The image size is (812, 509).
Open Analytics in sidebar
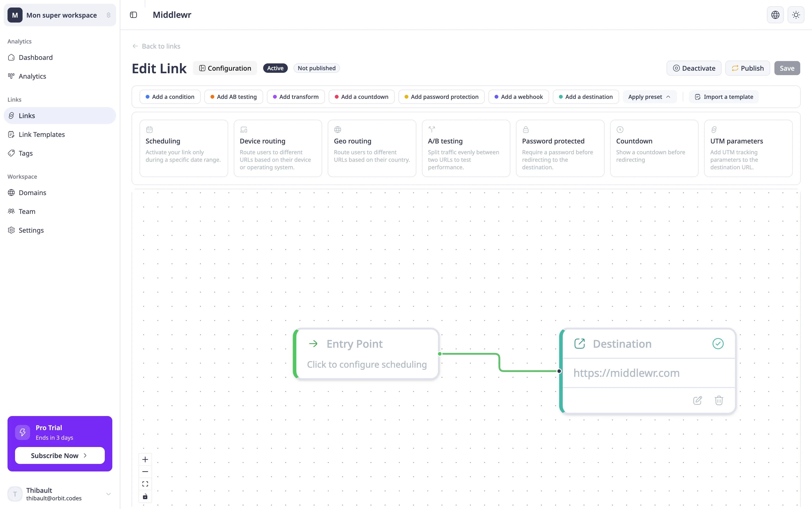tap(60, 76)
